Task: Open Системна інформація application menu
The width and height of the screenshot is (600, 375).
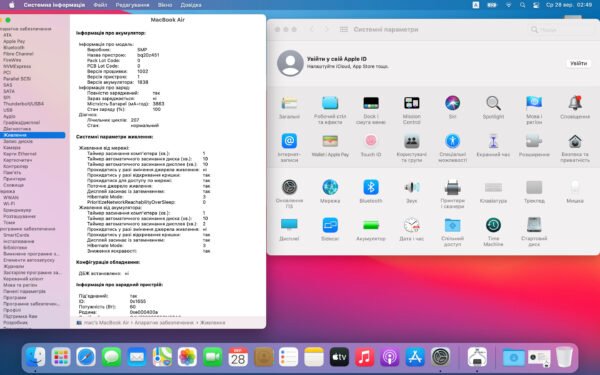Action: tap(54, 5)
